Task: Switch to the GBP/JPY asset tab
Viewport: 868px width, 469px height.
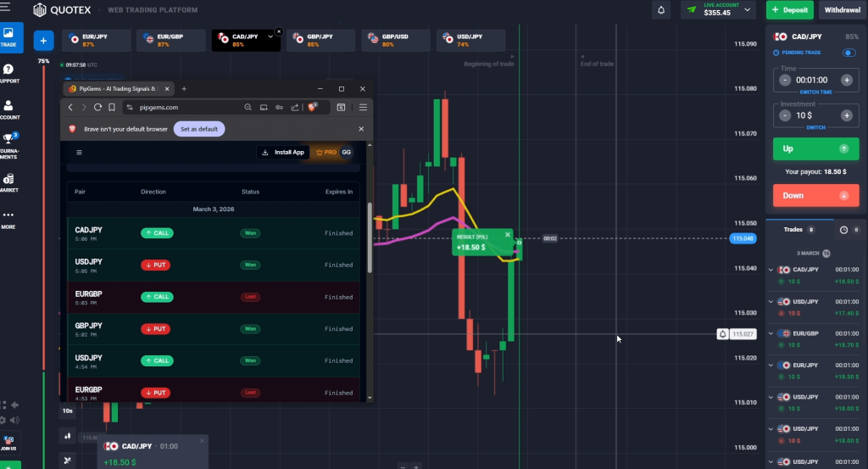Action: pyautogui.click(x=321, y=41)
